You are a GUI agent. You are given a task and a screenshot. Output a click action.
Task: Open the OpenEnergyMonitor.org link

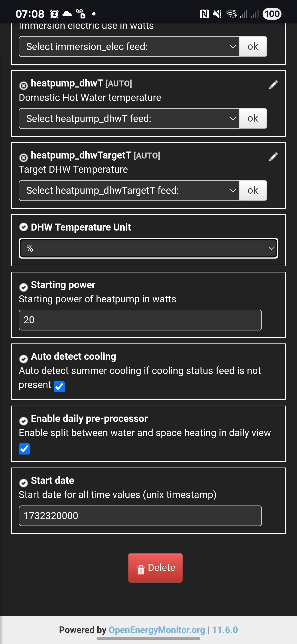pos(157,630)
